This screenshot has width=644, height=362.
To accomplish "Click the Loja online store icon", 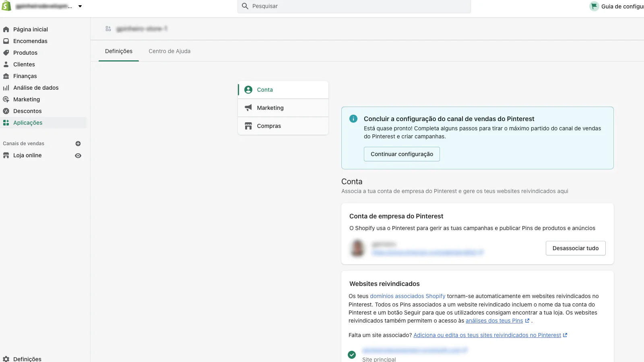I will (x=6, y=155).
